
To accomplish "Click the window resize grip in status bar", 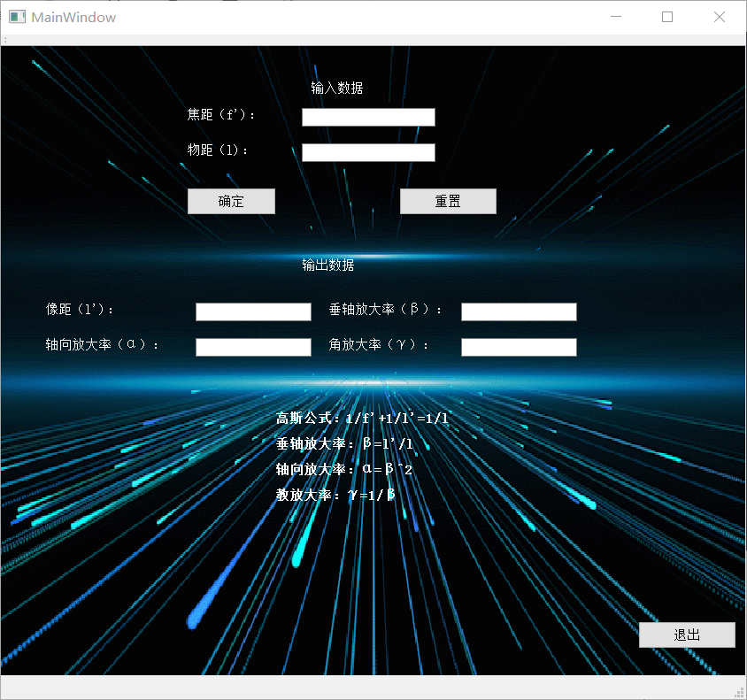I will tap(739, 692).
